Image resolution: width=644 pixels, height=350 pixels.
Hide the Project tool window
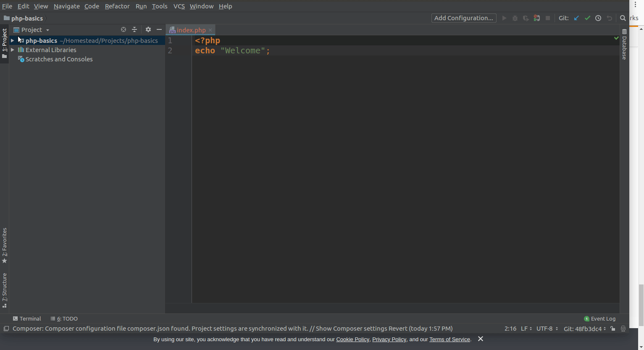pos(159,29)
